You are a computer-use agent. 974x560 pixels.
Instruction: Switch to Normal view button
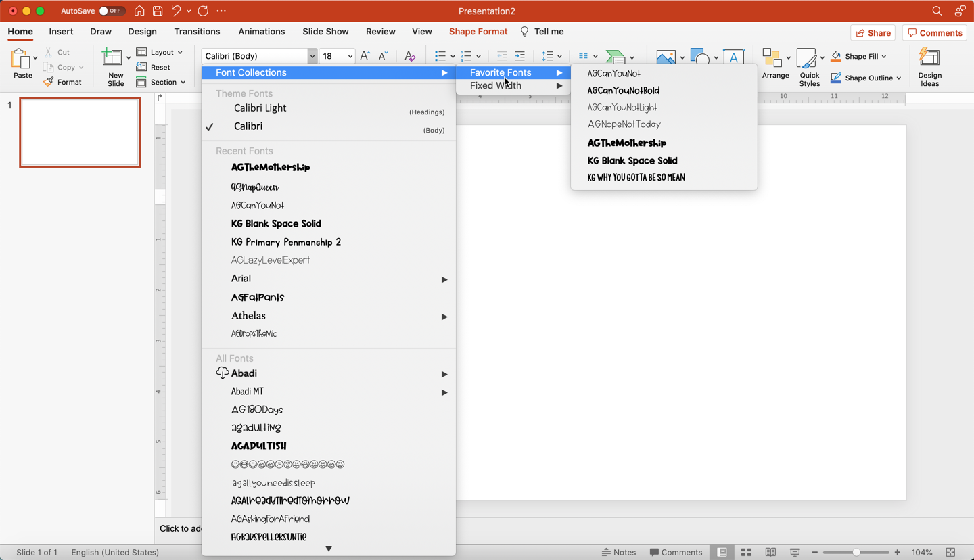tap(722, 553)
